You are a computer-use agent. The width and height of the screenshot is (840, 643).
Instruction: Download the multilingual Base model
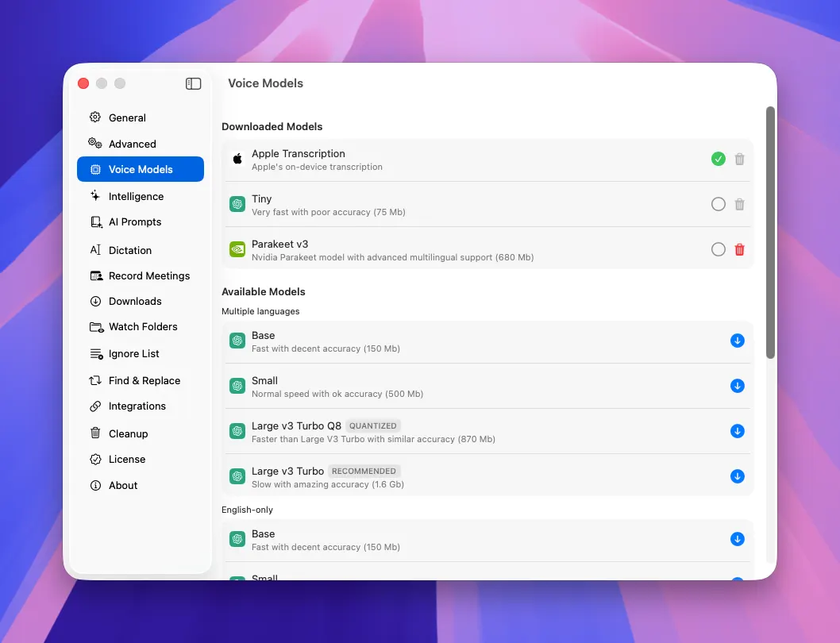click(737, 341)
